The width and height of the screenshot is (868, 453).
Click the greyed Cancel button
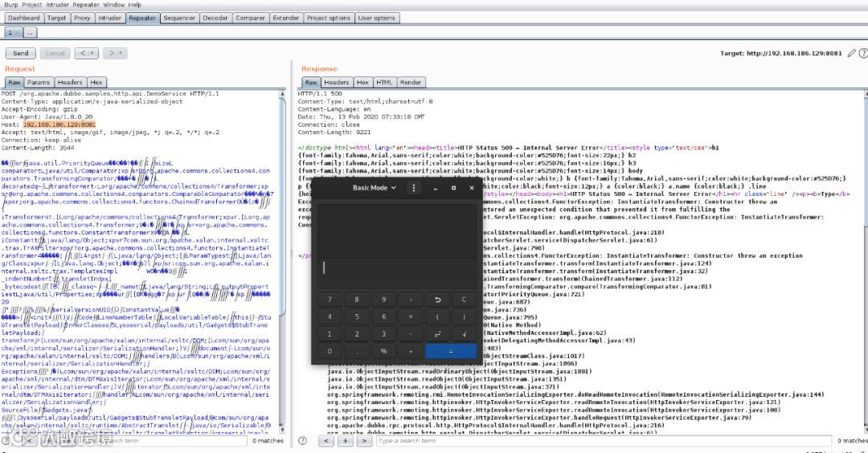point(55,53)
